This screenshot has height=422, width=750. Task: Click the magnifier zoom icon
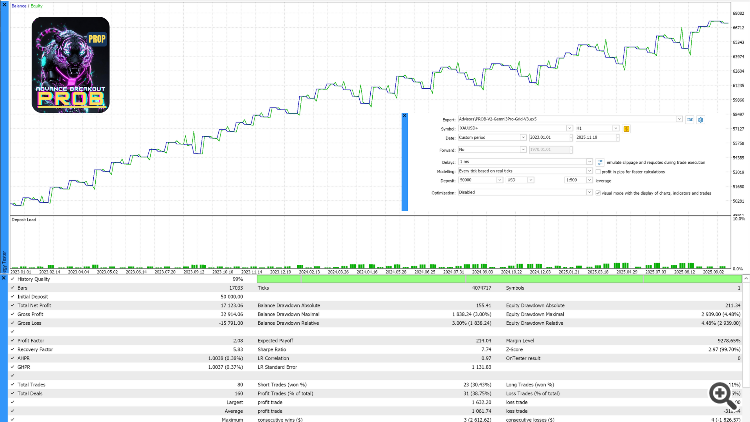click(x=722, y=395)
